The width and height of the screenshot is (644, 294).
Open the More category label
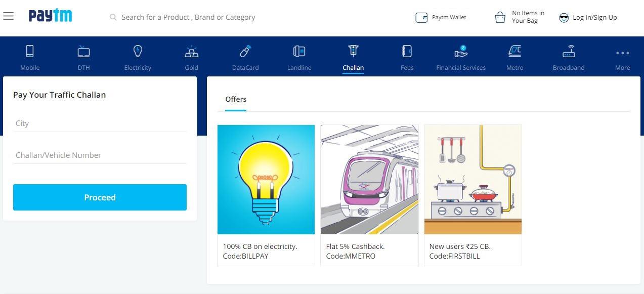coord(622,67)
